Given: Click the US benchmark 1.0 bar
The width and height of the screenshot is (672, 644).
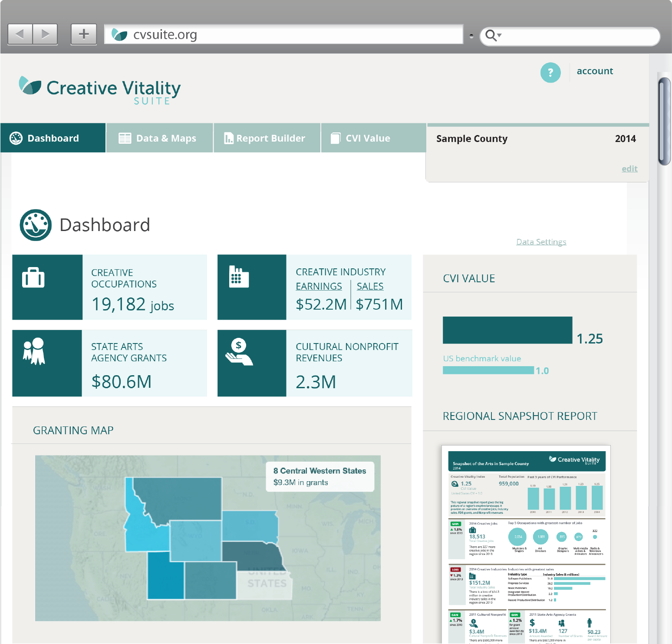Looking at the screenshot, I should 488,370.
